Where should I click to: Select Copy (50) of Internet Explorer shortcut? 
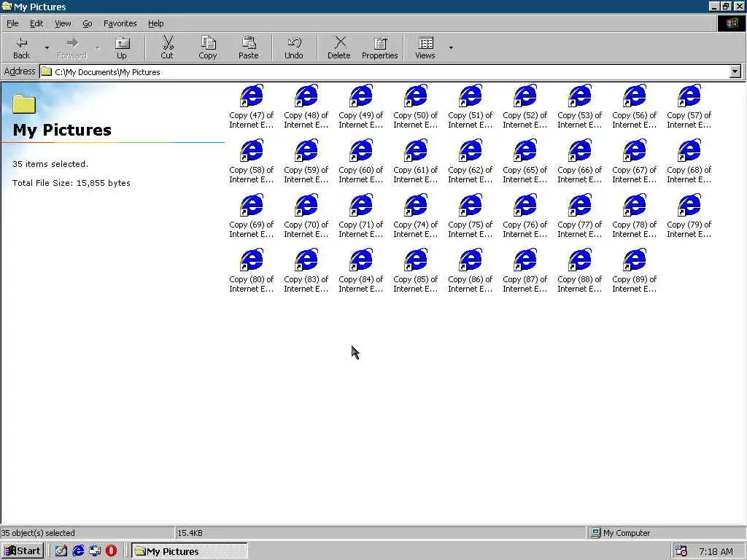tap(416, 106)
